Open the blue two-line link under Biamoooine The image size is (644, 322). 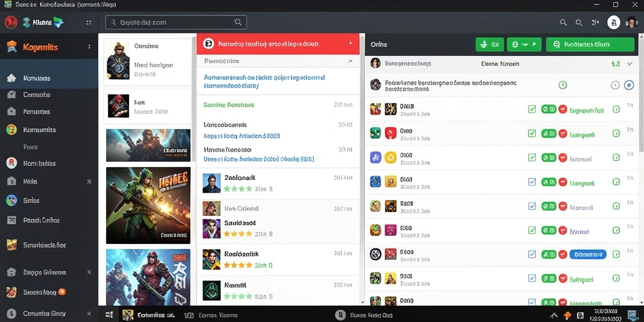(264, 82)
